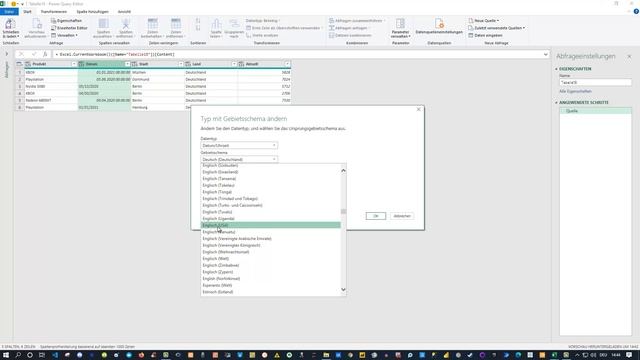Open Eigenschaften in Abfrage group
Screen dimensions: 640x360
[67, 20]
